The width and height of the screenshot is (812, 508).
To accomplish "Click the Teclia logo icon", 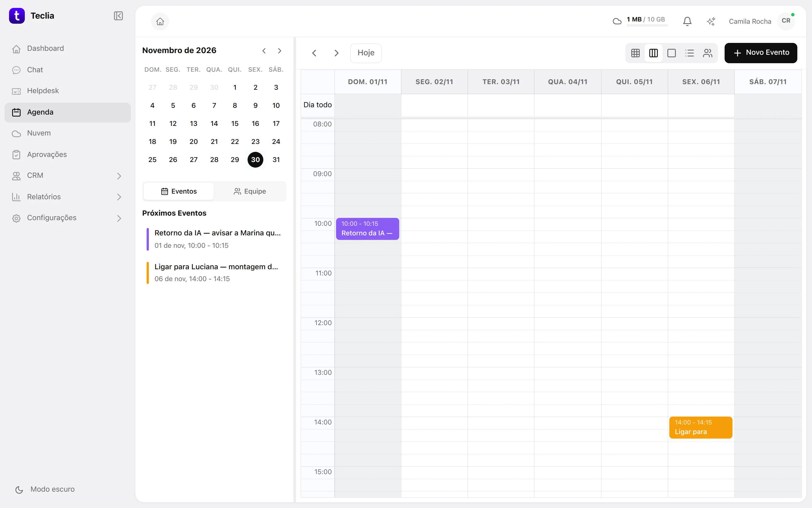I will point(17,16).
